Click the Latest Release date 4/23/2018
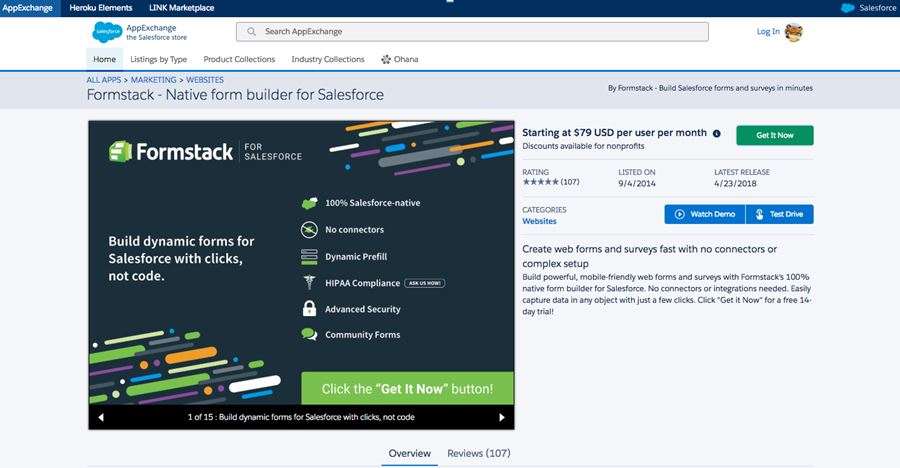 tap(735, 184)
